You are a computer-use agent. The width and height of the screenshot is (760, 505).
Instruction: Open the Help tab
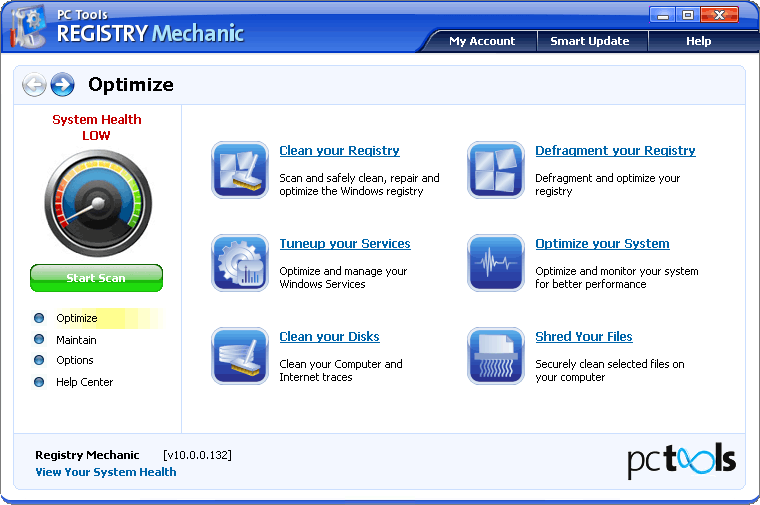(x=698, y=41)
